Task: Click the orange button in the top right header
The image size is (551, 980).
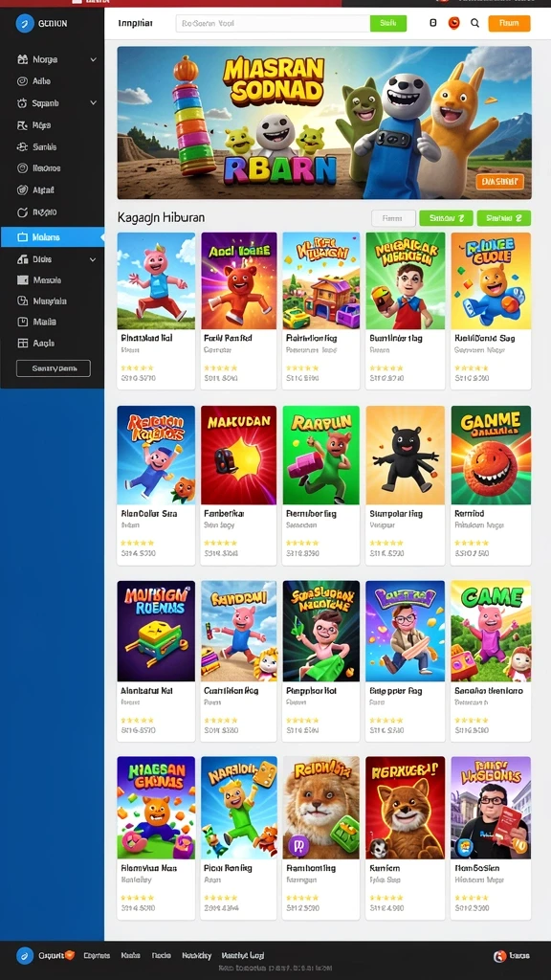Action: 509,23
